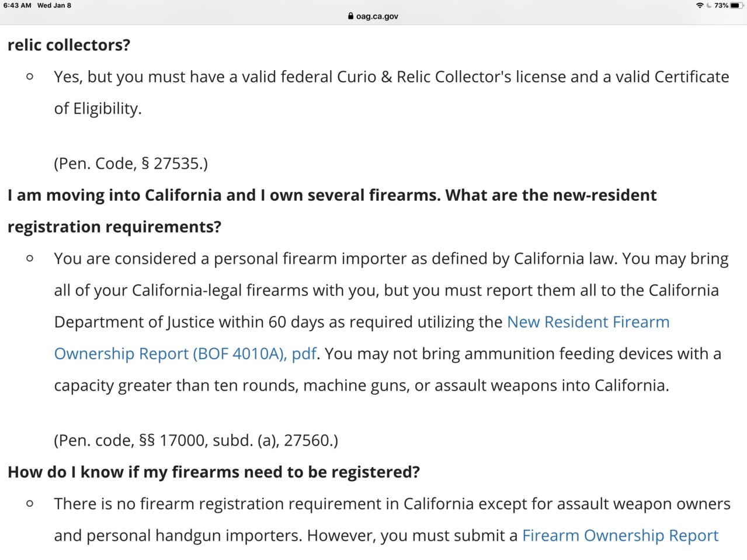Viewport: 747px width, 560px height.
Task: Tap 'How do I know if my firearms' heading
Action: click(214, 472)
